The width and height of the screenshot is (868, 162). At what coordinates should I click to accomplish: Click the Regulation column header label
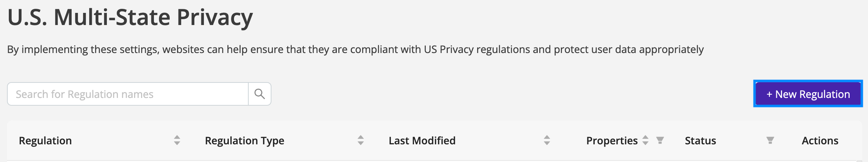pos(45,141)
